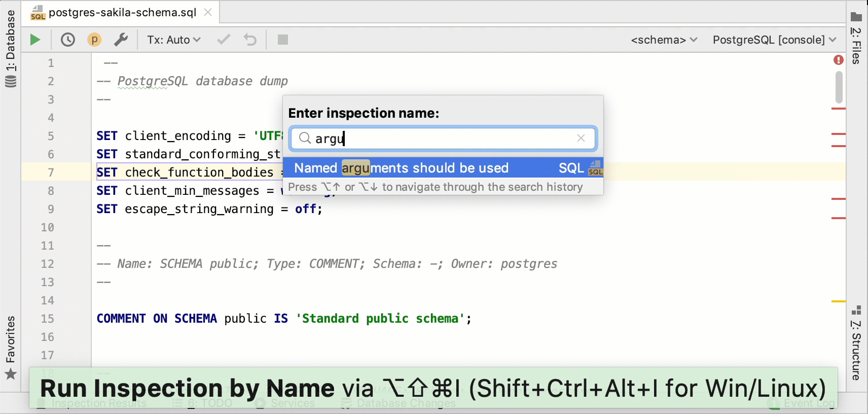Rollback transaction undo arrow icon

[250, 40]
